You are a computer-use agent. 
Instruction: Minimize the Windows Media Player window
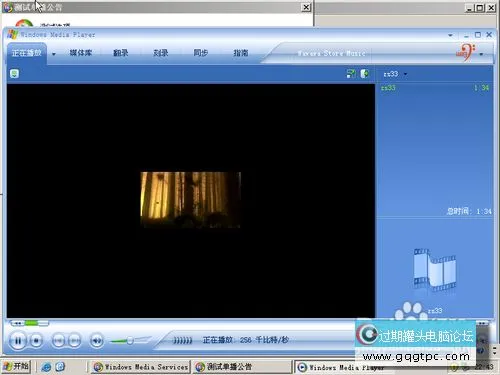tap(466, 35)
